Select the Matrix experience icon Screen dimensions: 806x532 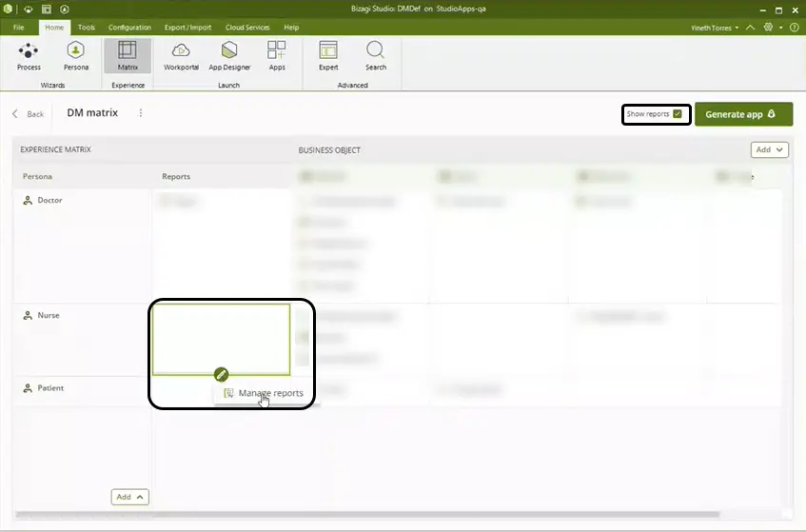(x=128, y=56)
